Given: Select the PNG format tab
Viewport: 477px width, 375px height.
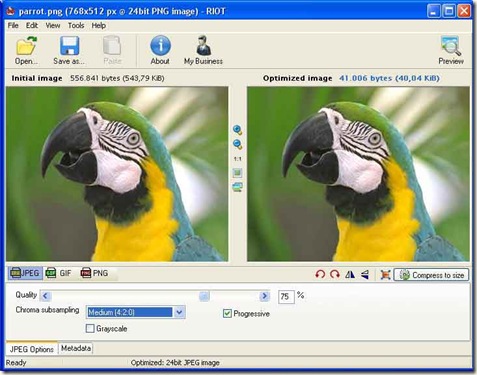Looking at the screenshot, I should pyautogui.click(x=94, y=273).
